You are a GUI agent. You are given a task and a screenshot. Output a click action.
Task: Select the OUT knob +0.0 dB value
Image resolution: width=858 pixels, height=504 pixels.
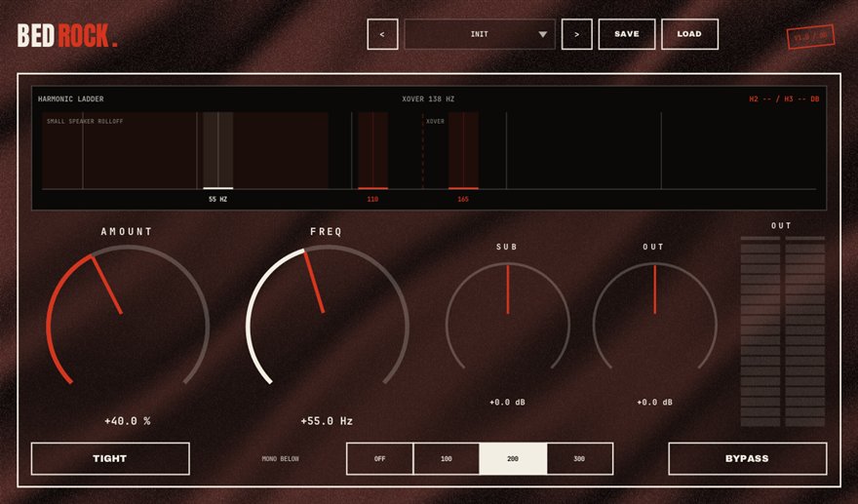(x=654, y=403)
